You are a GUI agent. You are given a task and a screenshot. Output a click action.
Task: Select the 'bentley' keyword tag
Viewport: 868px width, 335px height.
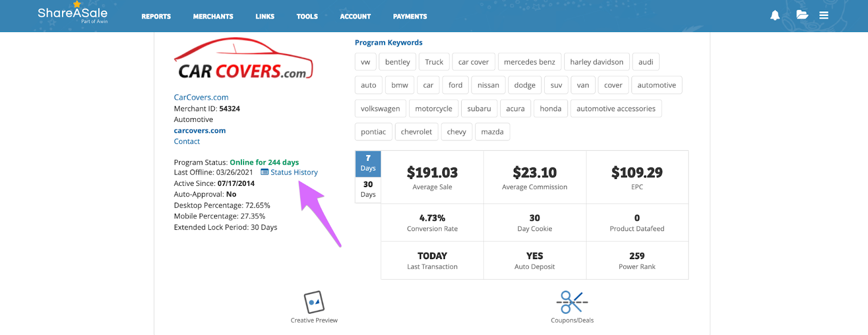click(x=398, y=62)
